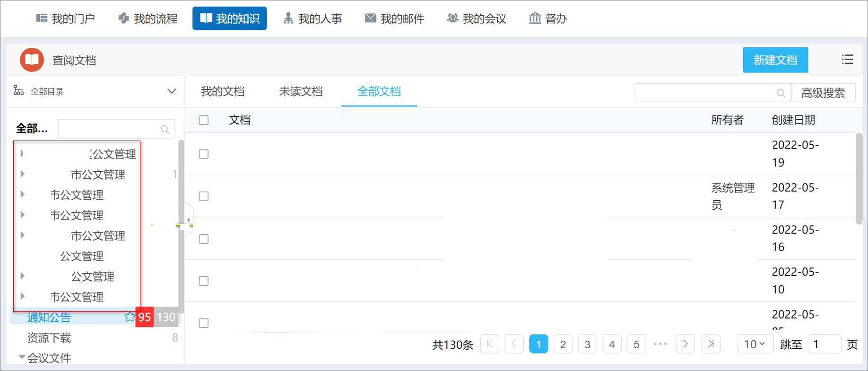Open the 督办 menu item
Screen dimensions: 868x371
pos(548,18)
